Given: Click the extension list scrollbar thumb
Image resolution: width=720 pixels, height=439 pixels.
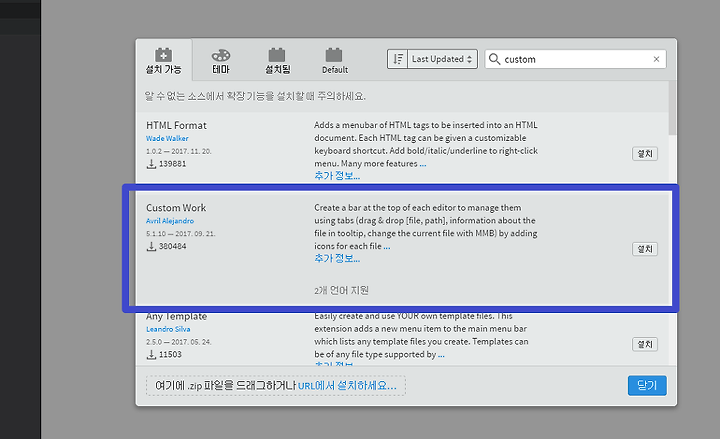Looking at the screenshot, I should point(672,108).
